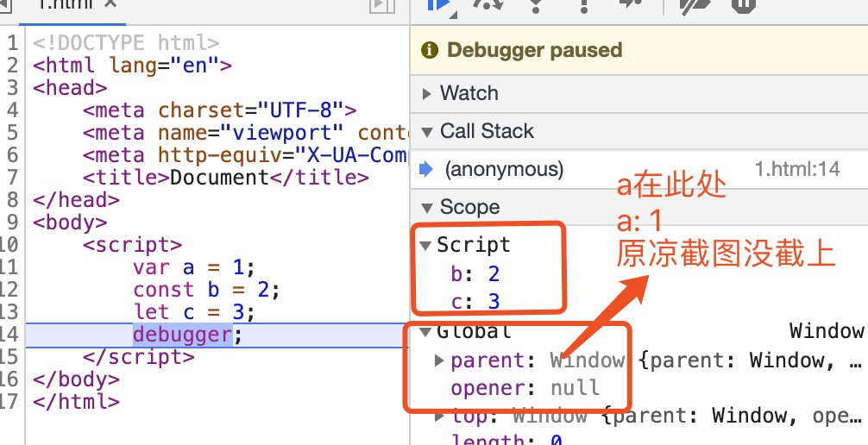Set a breakpoint on line number 3
Screen dimensions: 868x445
coord(13,88)
